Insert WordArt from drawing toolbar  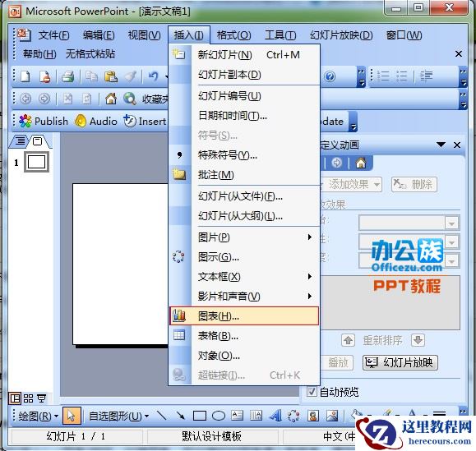(275, 416)
